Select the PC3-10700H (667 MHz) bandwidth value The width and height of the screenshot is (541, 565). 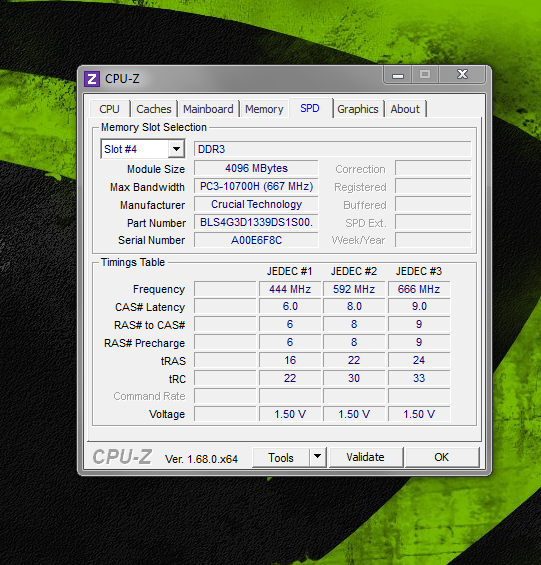pyautogui.click(x=256, y=186)
